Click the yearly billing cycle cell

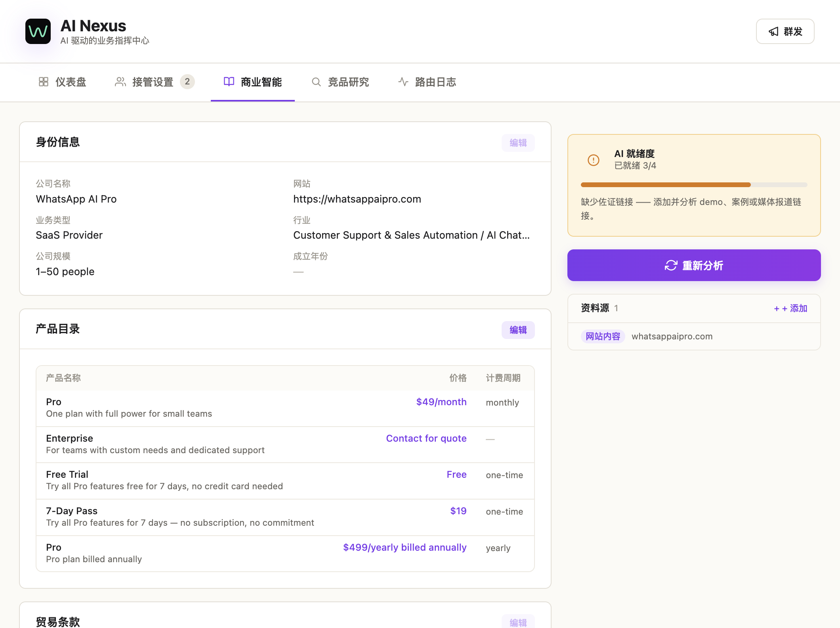[498, 548]
